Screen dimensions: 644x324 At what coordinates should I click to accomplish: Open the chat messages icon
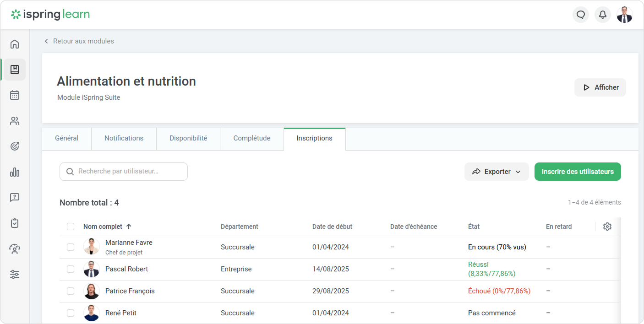pos(581,15)
